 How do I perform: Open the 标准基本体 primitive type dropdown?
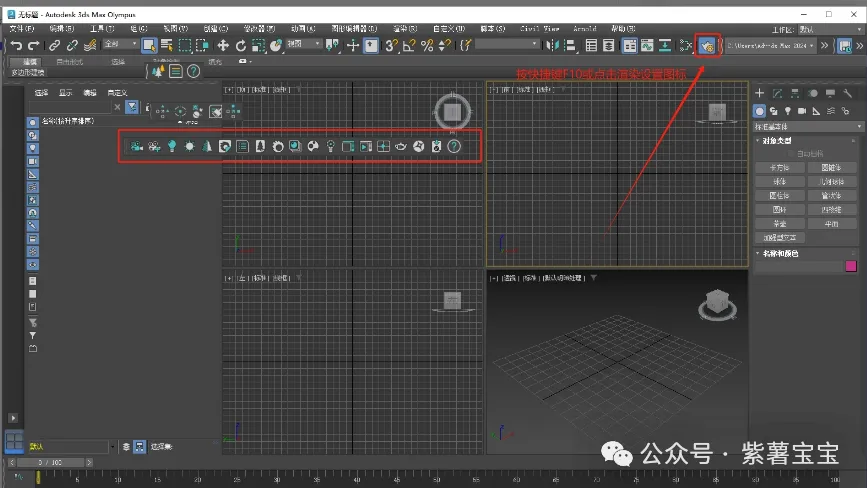click(x=806, y=127)
